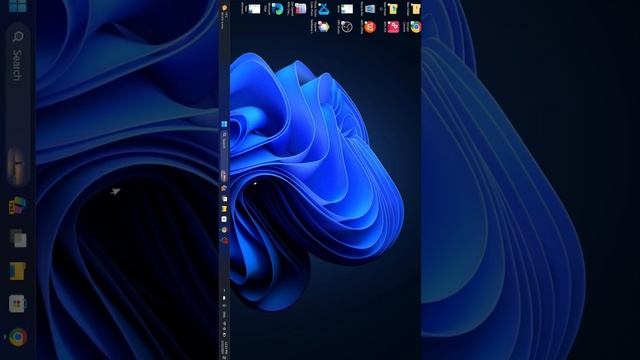Open the light-blue hourglass-shaped desktop shortcut
Image resolution: width=640 pixels, height=360 pixels.
[x=324, y=9]
